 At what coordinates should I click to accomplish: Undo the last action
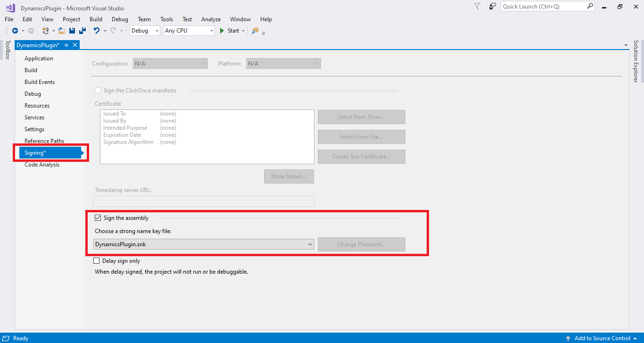(x=97, y=31)
